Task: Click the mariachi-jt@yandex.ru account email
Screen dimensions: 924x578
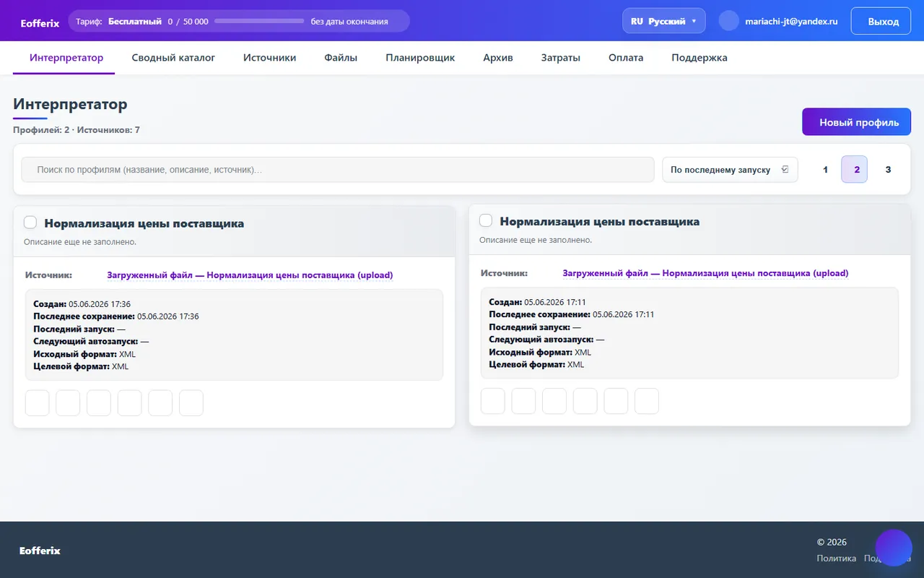Action: 791,22
